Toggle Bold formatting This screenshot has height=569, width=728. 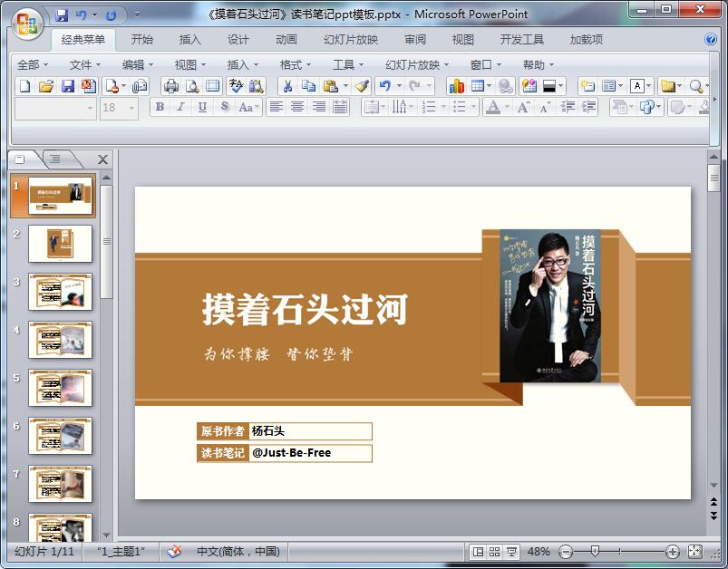pos(160,107)
